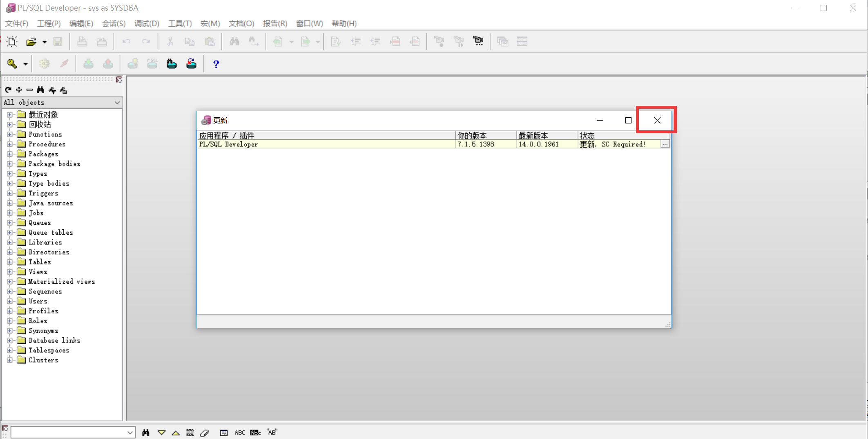
Task: Click the Copy icon in toolbar
Action: tap(190, 41)
